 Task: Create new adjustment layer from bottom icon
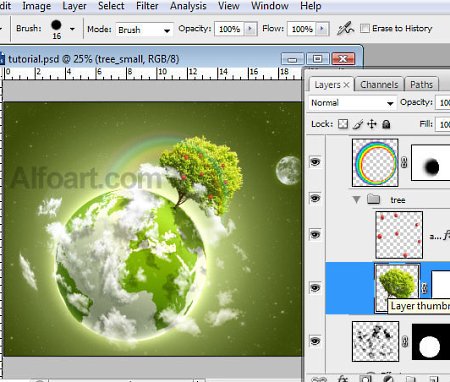pos(388,379)
